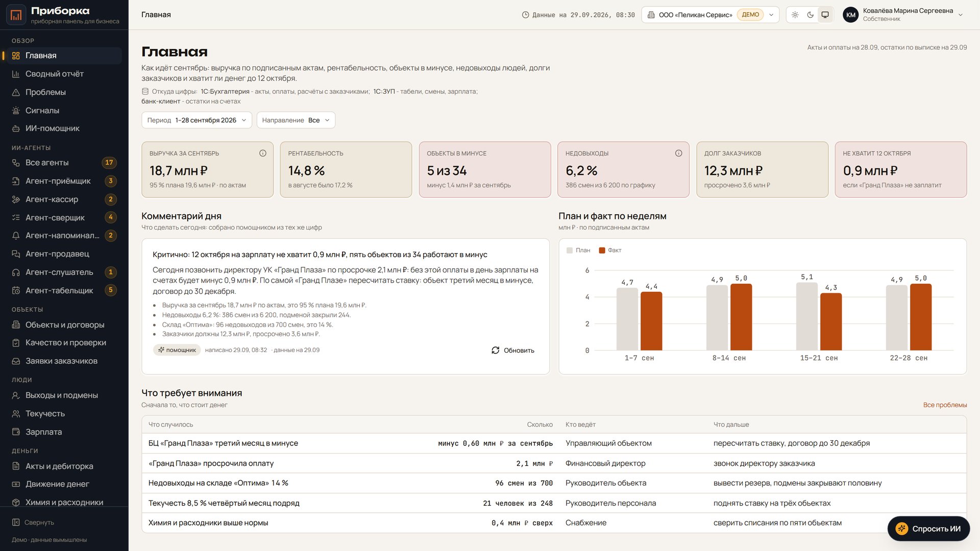Open the Направление Все dropdown
980x551 pixels.
tap(296, 120)
